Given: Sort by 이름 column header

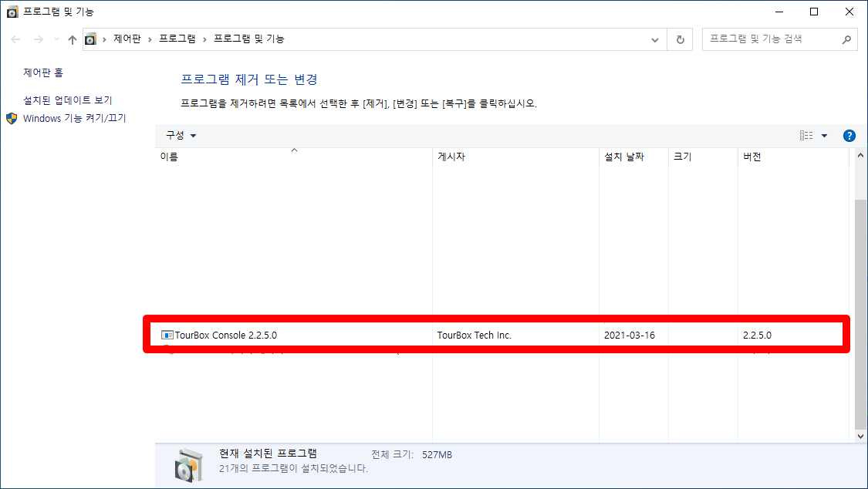Looking at the screenshot, I should 293,157.
